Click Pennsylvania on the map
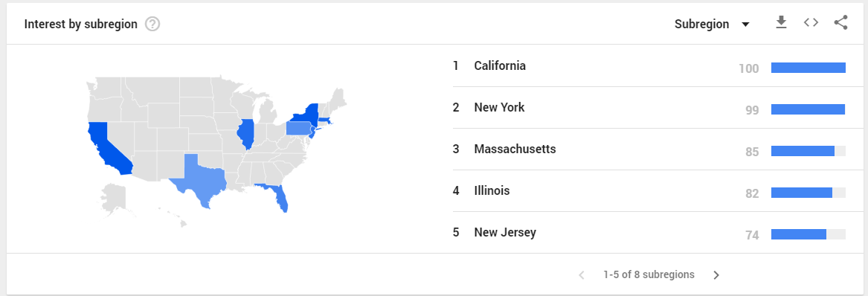868x296 pixels. click(298, 129)
